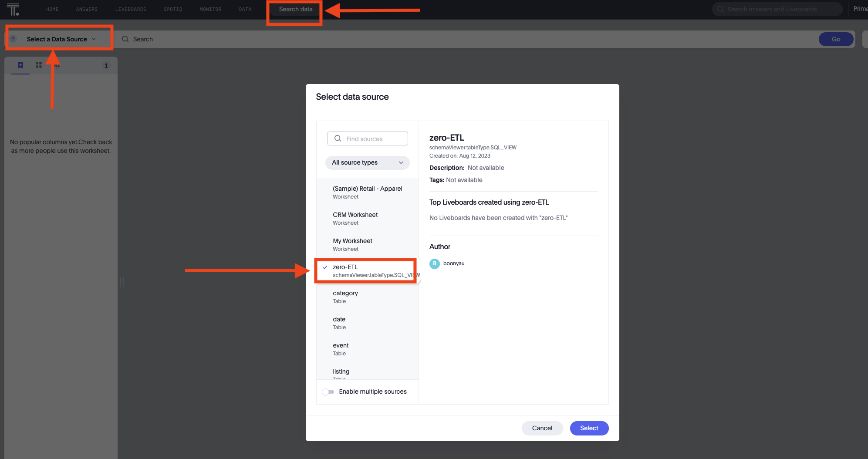Select the event table source
This screenshot has height=459, width=868.
pos(368,349)
